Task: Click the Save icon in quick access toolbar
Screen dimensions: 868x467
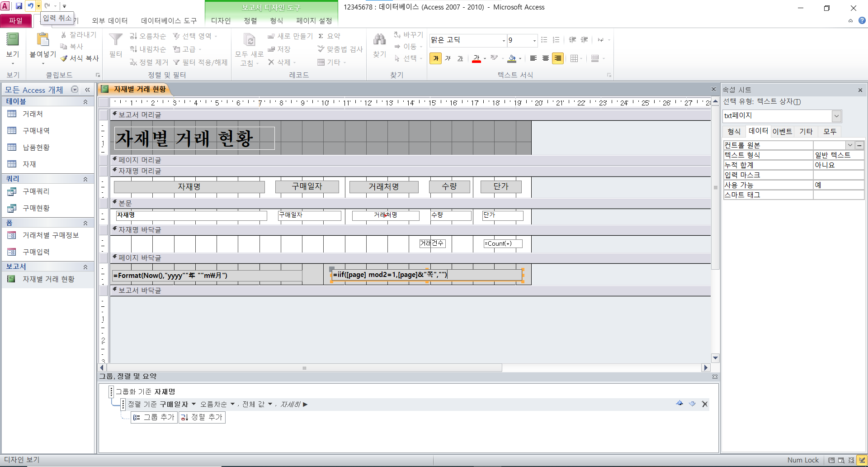Action: click(x=19, y=6)
